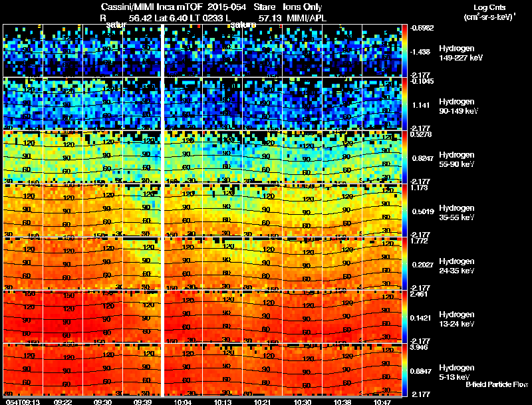
Task: Click the 09:39 panel in the 24-35 keV row
Action: click(x=142, y=263)
